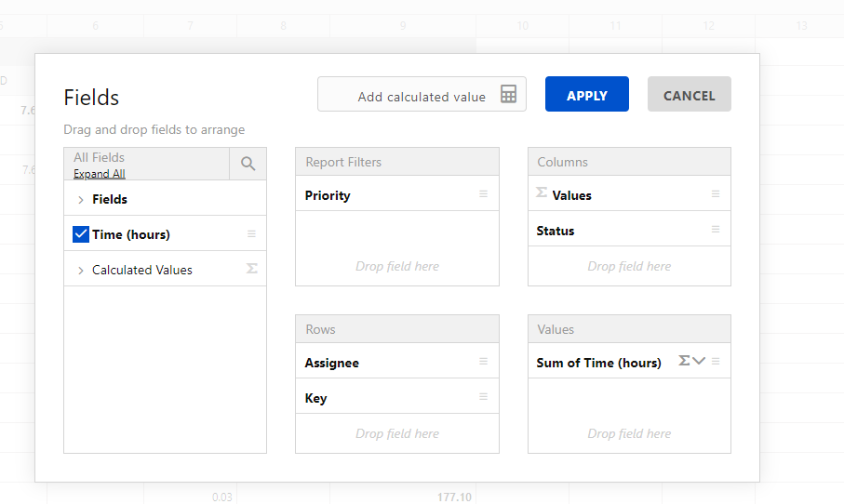Click the calculator icon for calculated value

point(508,95)
